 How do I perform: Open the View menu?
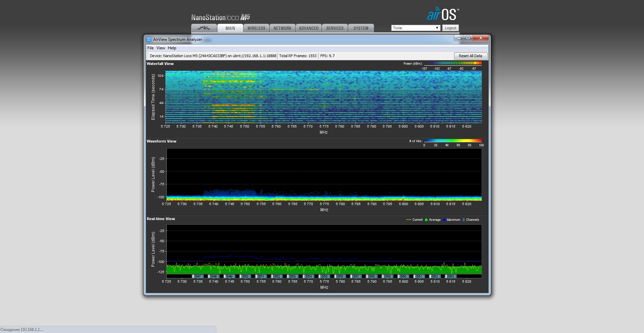tap(161, 48)
